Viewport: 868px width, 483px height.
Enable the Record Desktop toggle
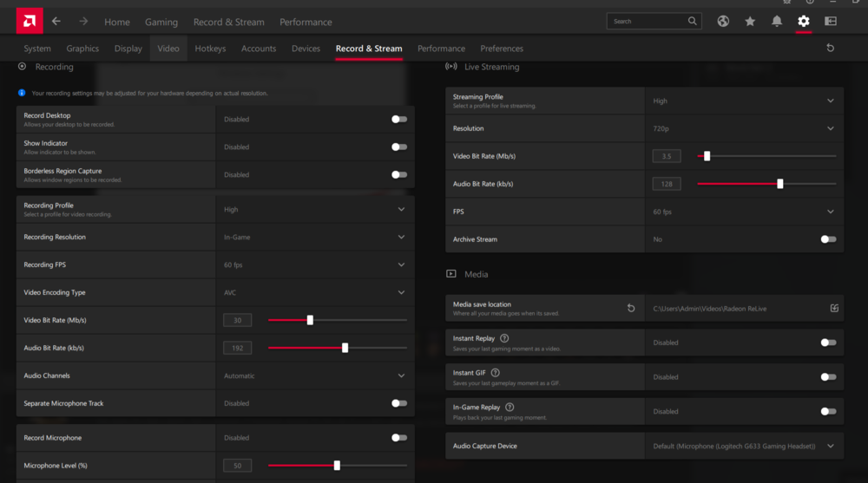398,120
